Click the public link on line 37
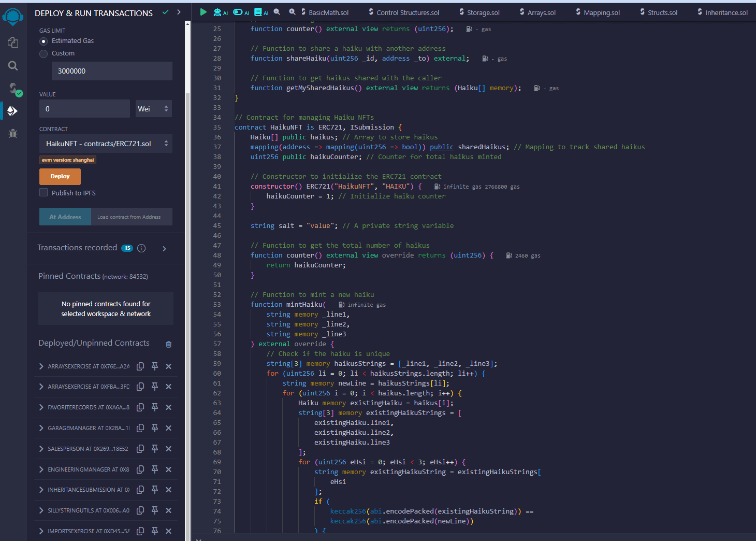The image size is (756, 541). pos(442,147)
